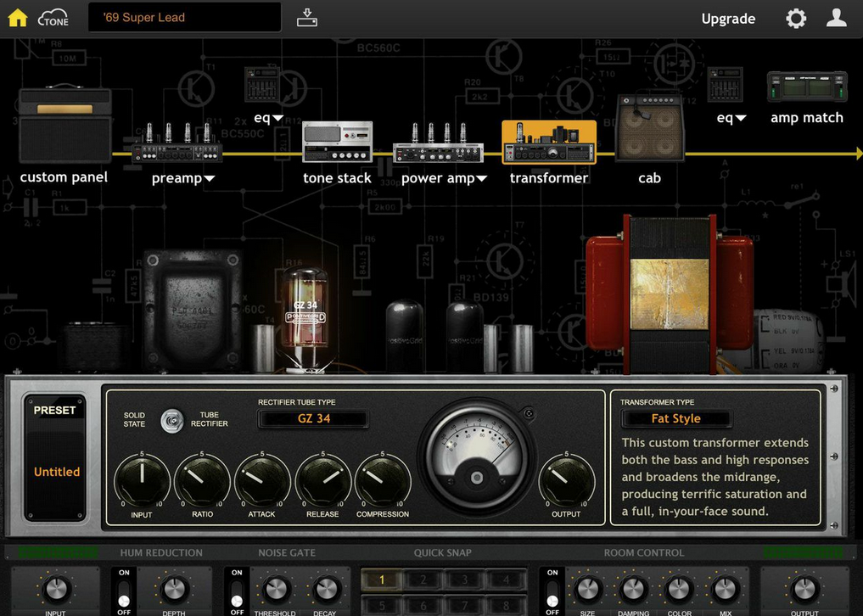Toggle solid state / tube rectifier switch
This screenshot has height=616, width=863.
pos(171,421)
